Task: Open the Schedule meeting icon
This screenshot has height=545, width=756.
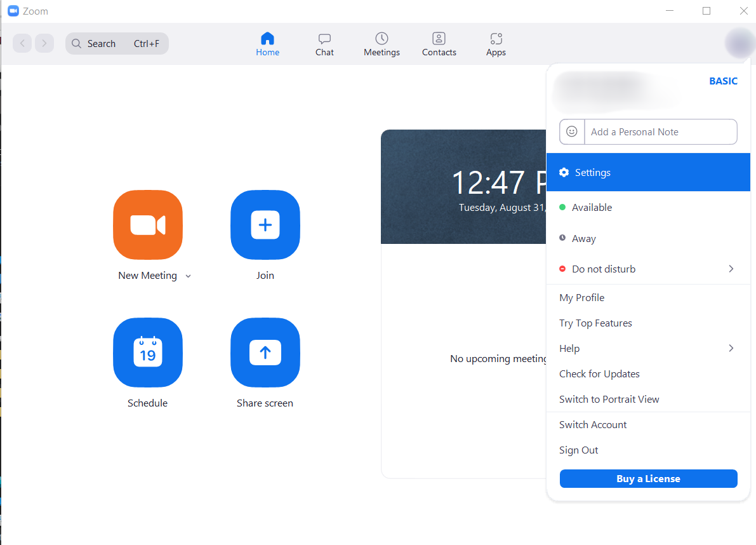Action: (147, 353)
